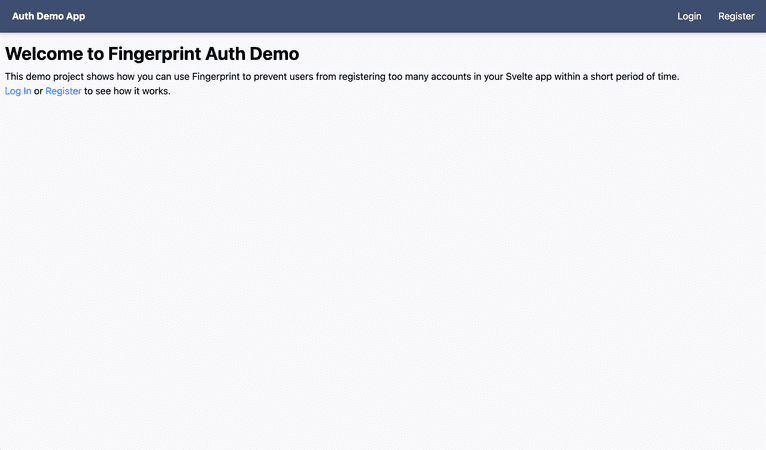Click the phrase "This demo project" in description
The width and height of the screenshot is (766, 450).
44,77
